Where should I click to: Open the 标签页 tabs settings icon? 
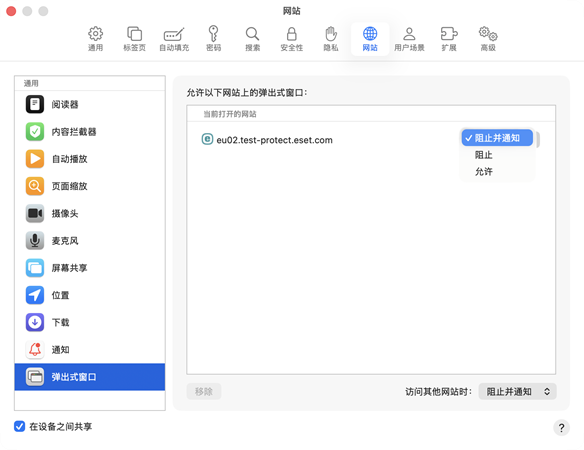(134, 34)
